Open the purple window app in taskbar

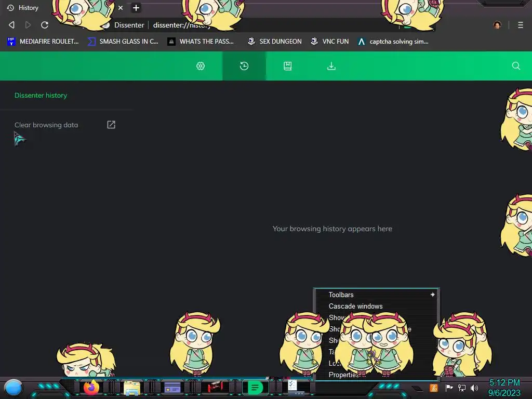172,388
